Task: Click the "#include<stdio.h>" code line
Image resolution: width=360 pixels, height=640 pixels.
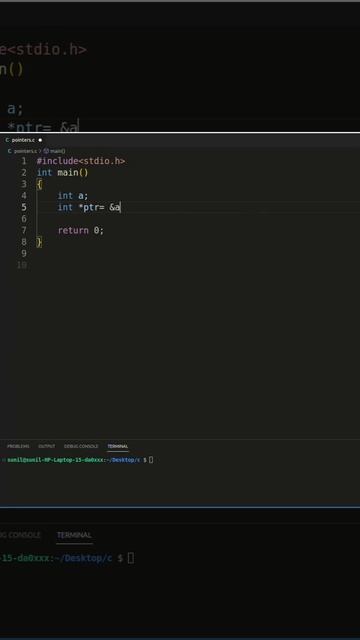Action: [x=81, y=161]
